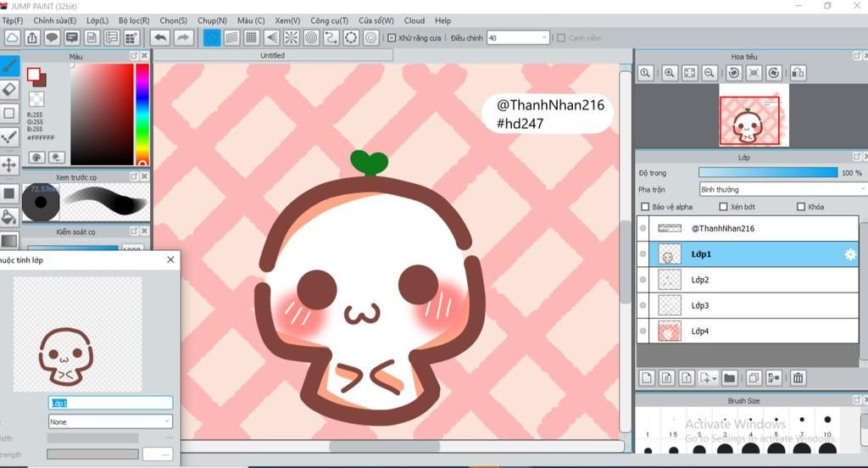Select the parallel lines snap guide

point(232,37)
